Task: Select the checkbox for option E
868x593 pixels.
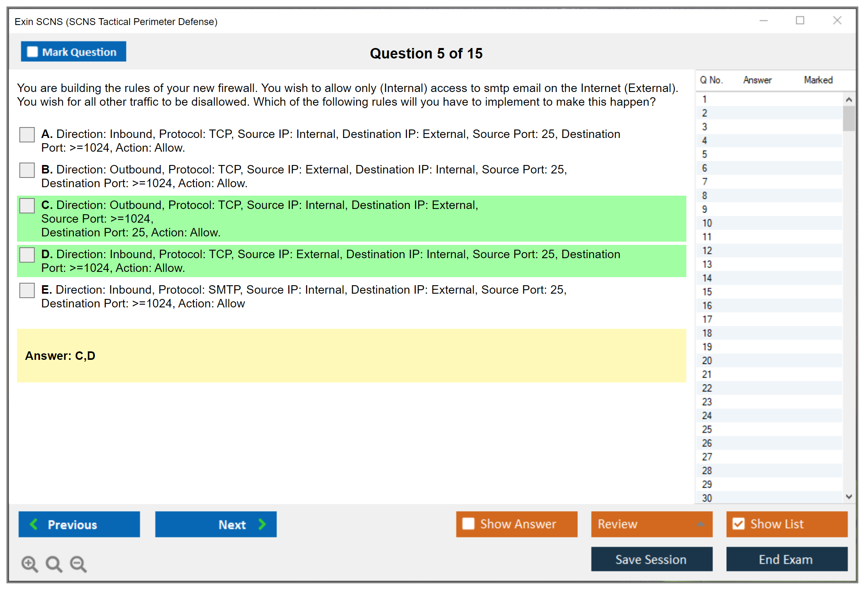Action: tap(27, 290)
